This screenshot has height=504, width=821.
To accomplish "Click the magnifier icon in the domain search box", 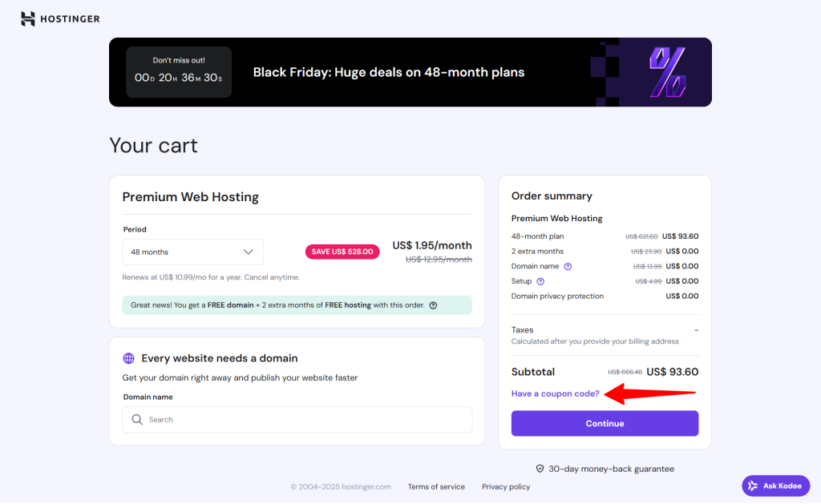I will coord(136,419).
